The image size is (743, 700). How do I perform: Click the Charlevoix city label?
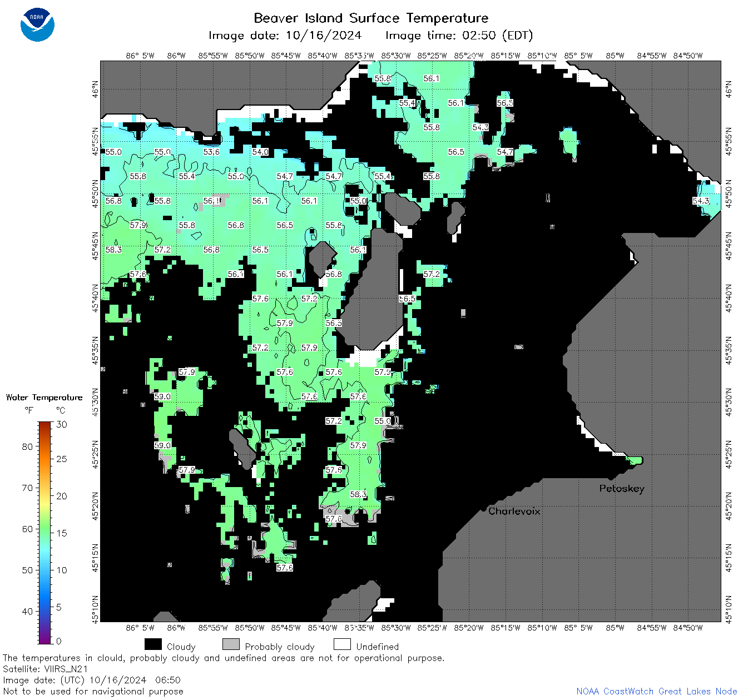point(514,511)
